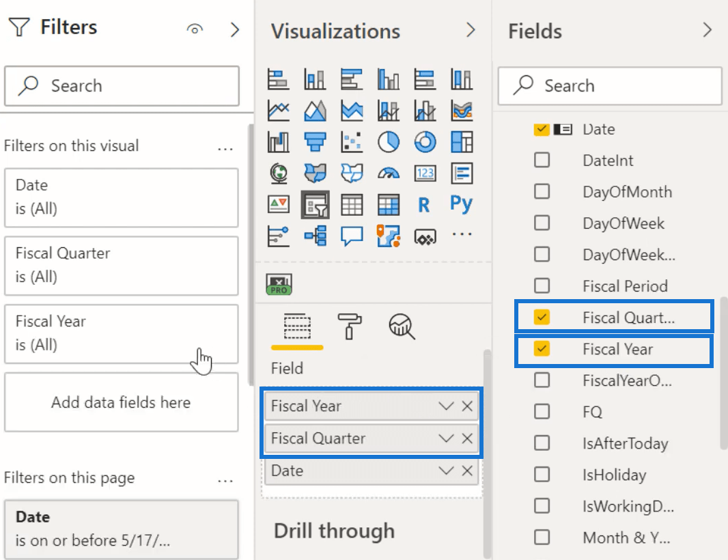This screenshot has width=728, height=560.
Task: Select the 100% stacked bar chart visual
Action: [425, 79]
